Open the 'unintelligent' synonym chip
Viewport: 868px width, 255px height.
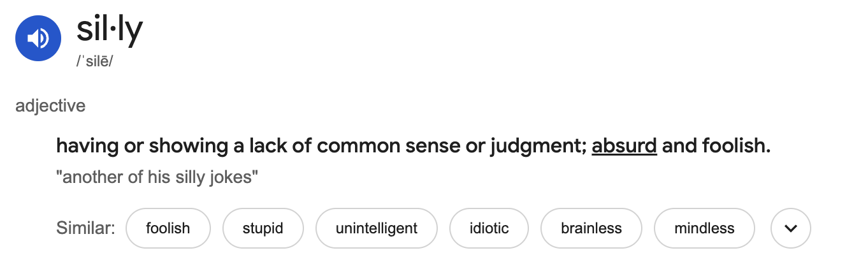click(377, 228)
